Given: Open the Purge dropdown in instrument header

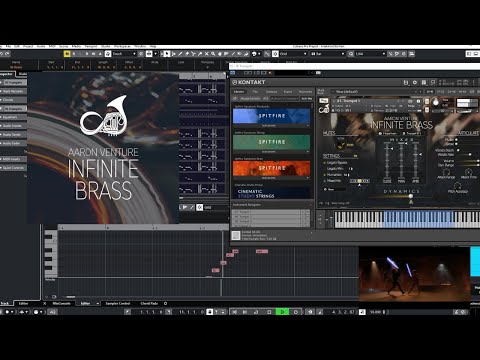Looking at the screenshot, I should [412, 106].
